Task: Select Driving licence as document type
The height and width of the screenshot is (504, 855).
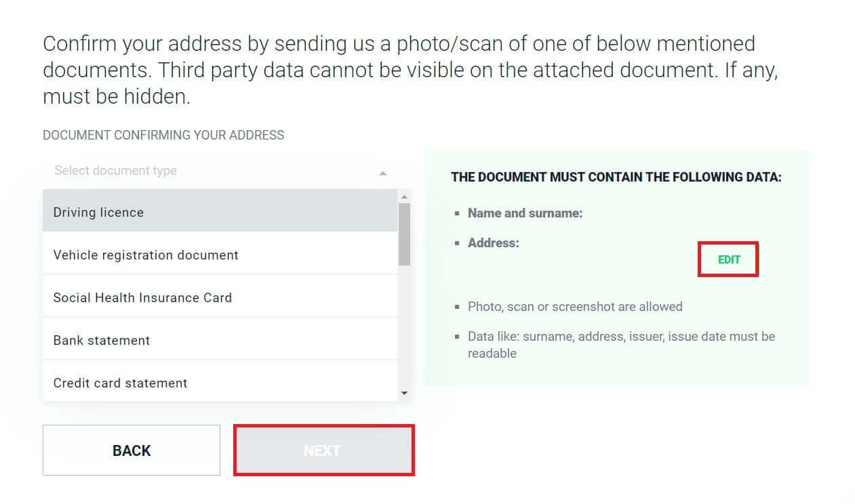Action: [x=98, y=211]
